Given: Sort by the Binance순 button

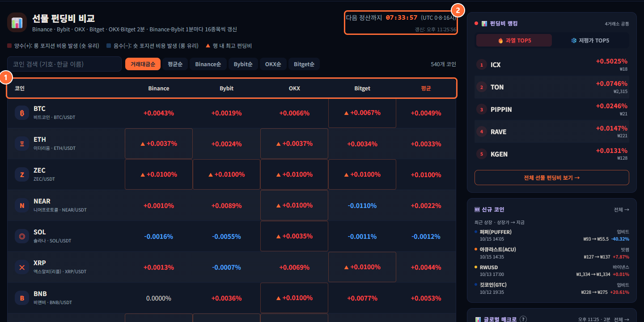Looking at the screenshot, I should 208,64.
